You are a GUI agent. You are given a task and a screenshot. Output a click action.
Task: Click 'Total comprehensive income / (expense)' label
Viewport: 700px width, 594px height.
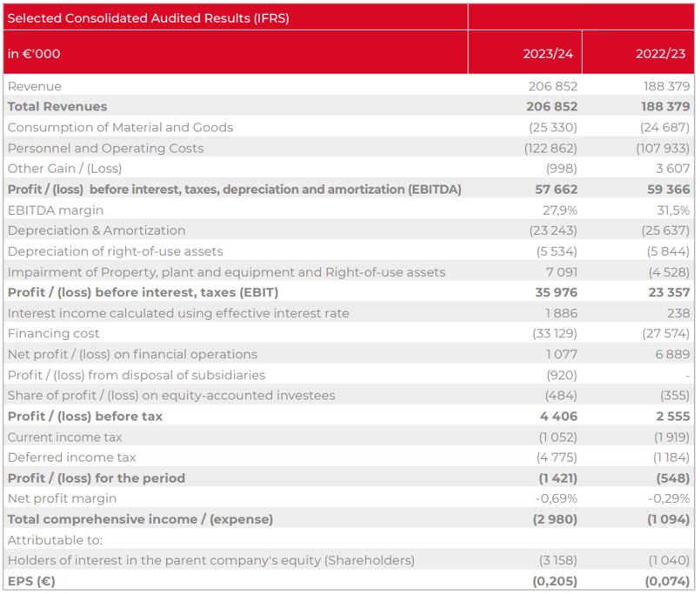[x=140, y=519]
